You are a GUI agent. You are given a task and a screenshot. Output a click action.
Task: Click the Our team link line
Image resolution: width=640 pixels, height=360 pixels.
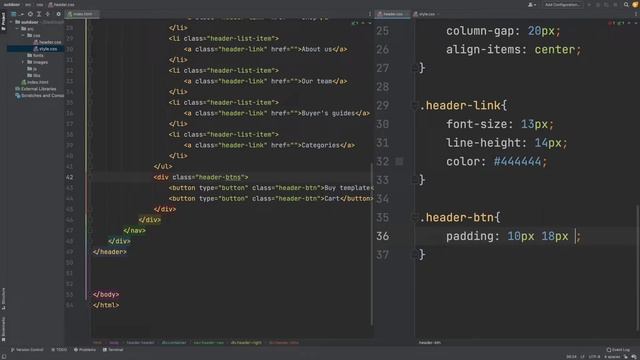tap(265, 81)
